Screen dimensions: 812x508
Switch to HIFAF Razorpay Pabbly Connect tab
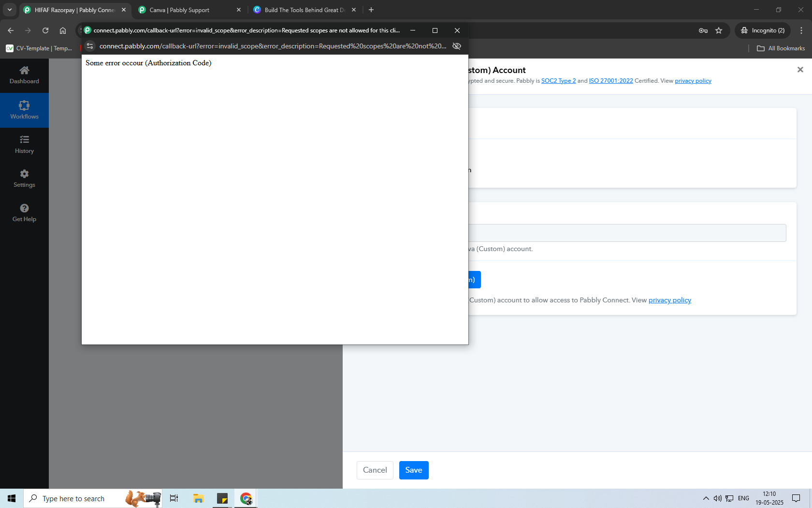[75, 10]
